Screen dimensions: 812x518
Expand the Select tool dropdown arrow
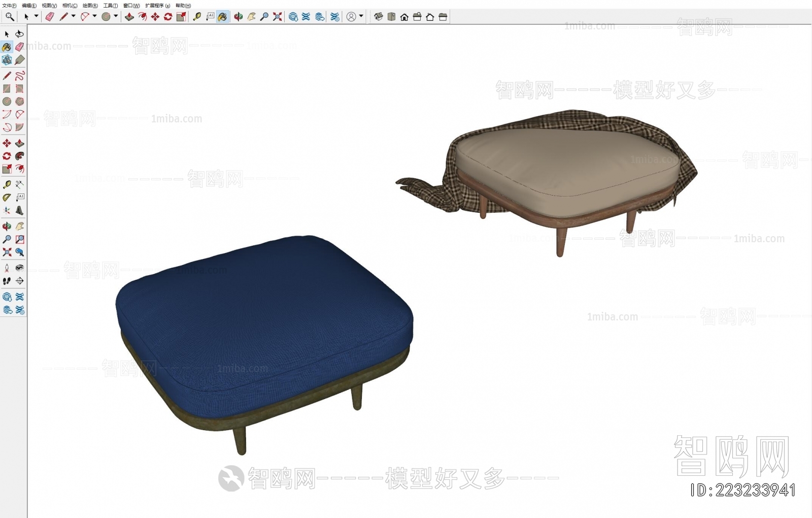[x=36, y=16]
